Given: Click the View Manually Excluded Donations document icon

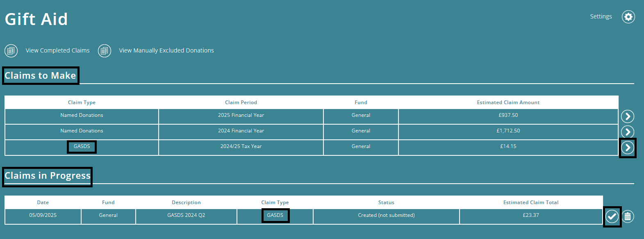Looking at the screenshot, I should (x=105, y=51).
